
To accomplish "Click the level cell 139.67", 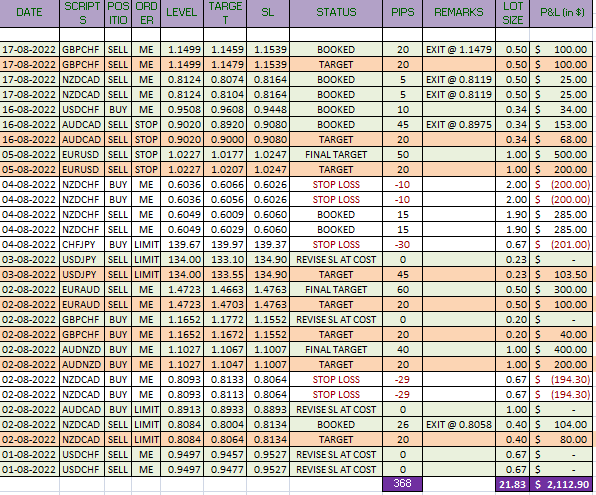I will click(182, 245).
